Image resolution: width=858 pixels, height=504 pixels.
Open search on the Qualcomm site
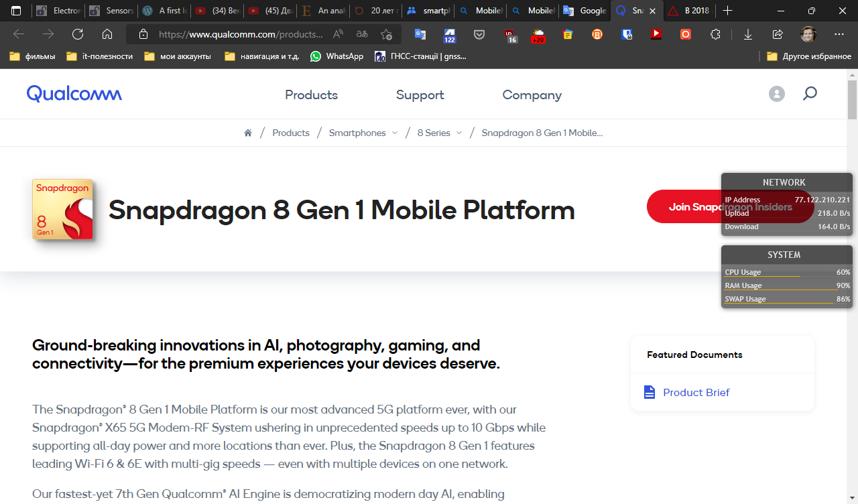pyautogui.click(x=810, y=94)
